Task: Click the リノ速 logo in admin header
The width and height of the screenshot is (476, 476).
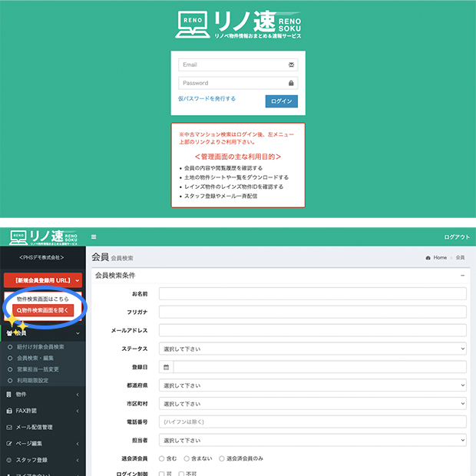Action: pyautogui.click(x=44, y=237)
